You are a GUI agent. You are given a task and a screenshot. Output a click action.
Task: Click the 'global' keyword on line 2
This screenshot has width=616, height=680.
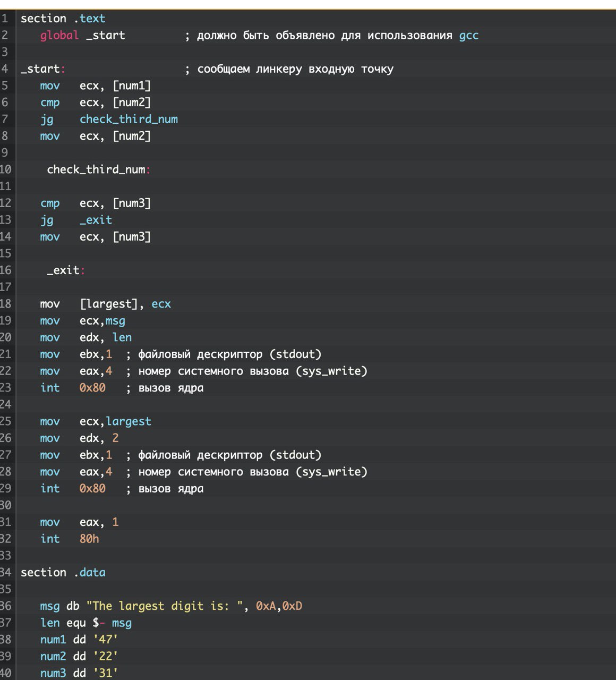click(x=59, y=36)
